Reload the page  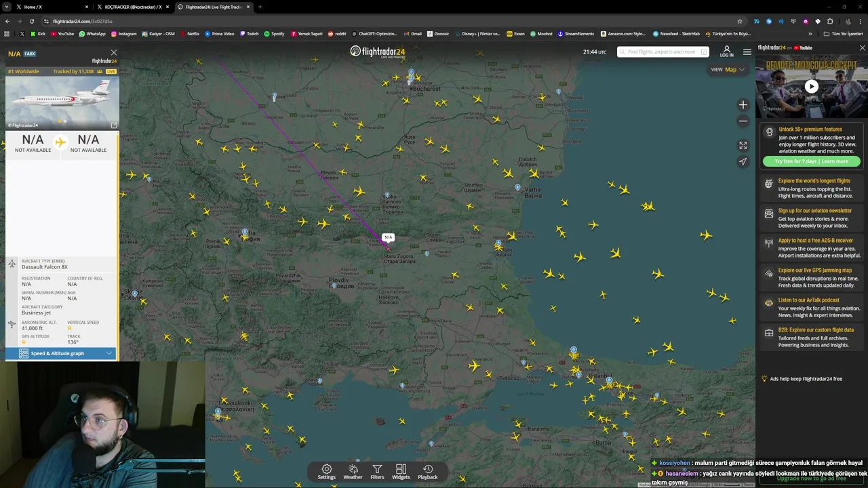pyautogui.click(x=31, y=21)
